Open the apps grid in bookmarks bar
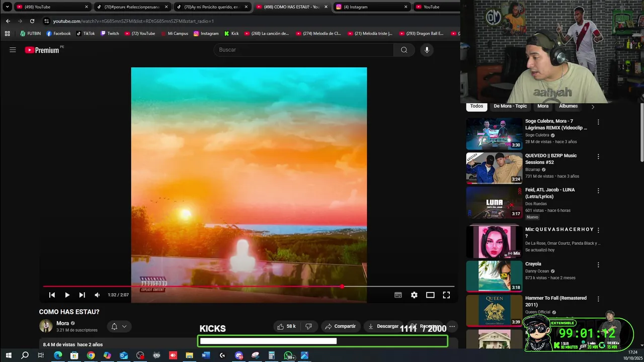This screenshot has height=362, width=644. coord(7,34)
